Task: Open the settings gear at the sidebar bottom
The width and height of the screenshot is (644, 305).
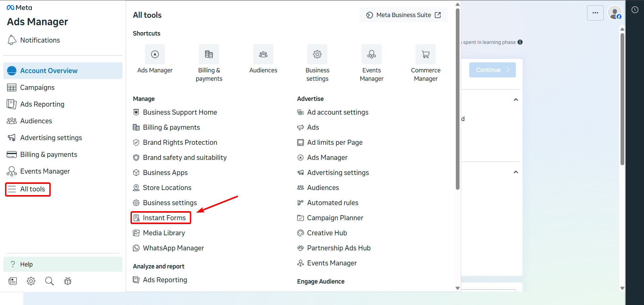Action: point(31,281)
